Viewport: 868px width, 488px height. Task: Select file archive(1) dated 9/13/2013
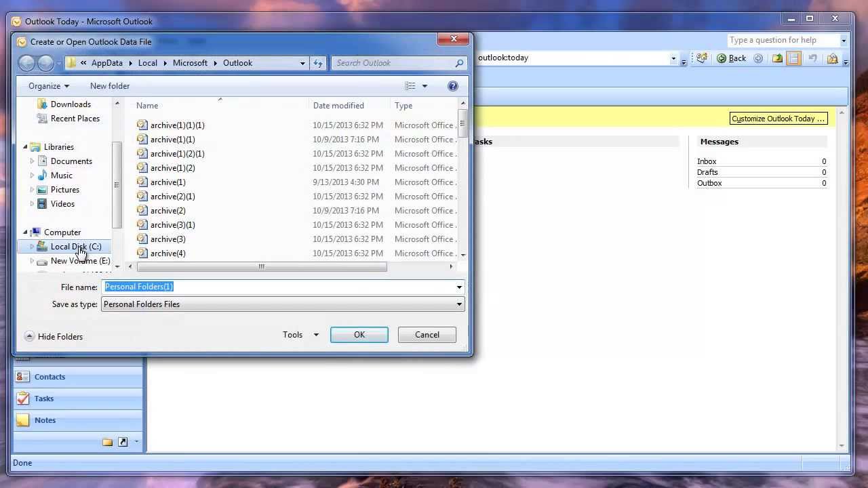click(x=168, y=182)
